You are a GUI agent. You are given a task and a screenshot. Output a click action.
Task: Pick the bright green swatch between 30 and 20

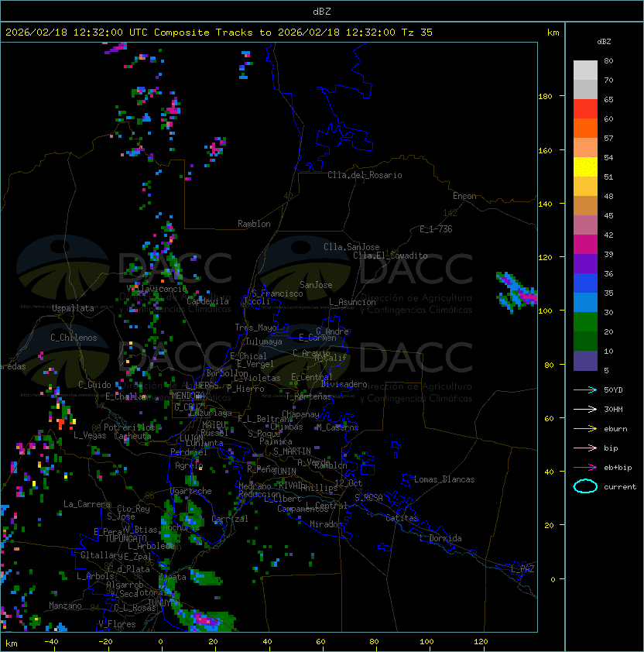(585, 322)
